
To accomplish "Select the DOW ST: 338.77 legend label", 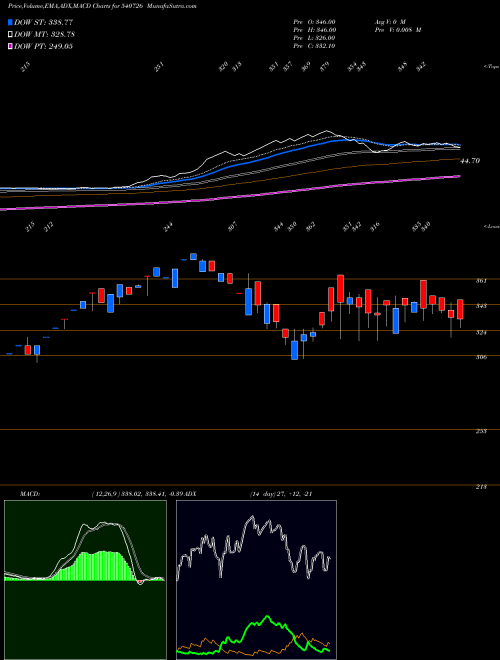I will (43, 22).
